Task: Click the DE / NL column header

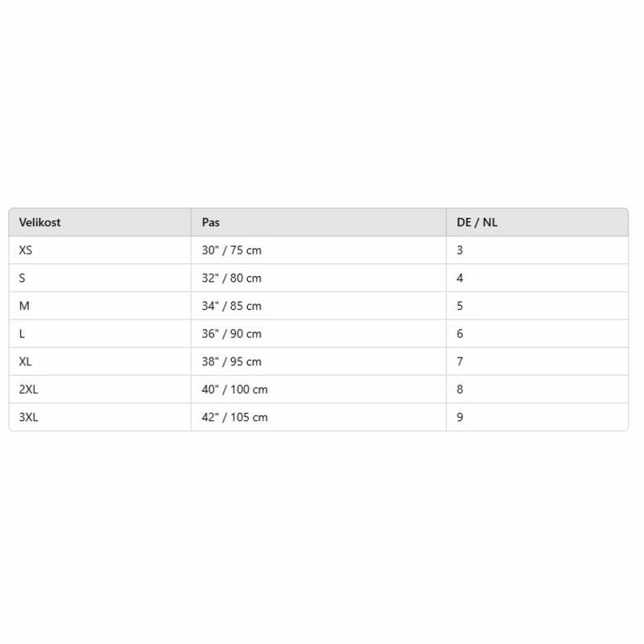Action: pos(477,222)
